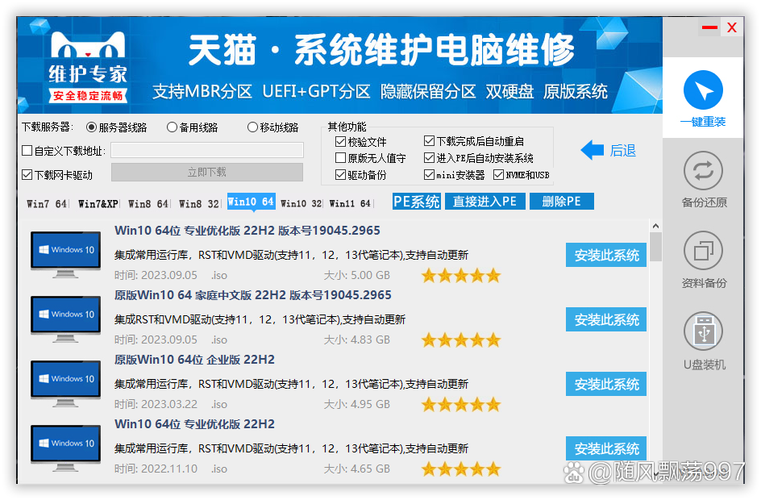Switch to Win10 32 tab
761x500 pixels.
pos(301,203)
